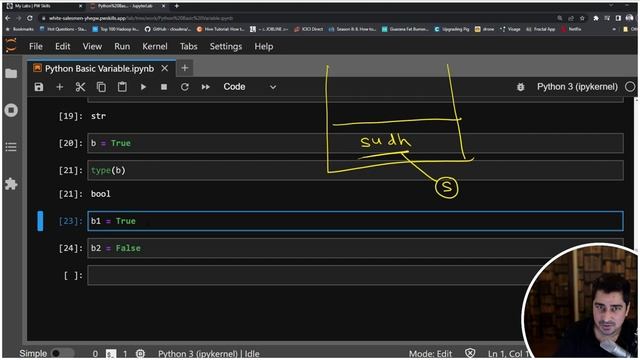Viewport: 640px width, 360px height.
Task: Restart kernel and run all cells
Action: pyautogui.click(x=206, y=87)
